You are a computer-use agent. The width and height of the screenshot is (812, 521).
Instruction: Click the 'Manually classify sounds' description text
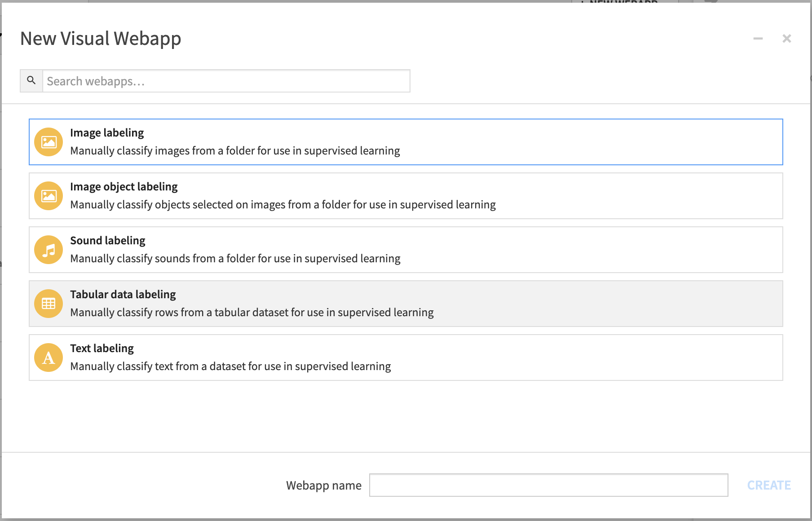coord(235,259)
